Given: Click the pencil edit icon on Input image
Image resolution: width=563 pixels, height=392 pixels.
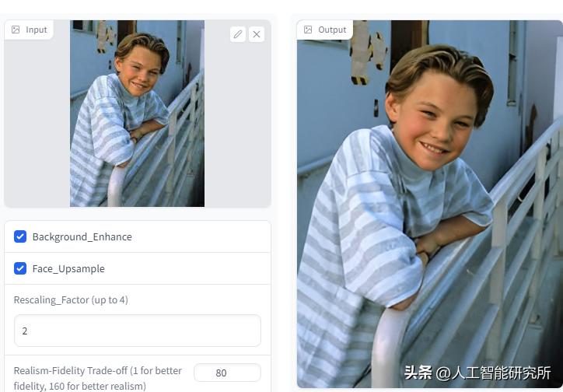Looking at the screenshot, I should (x=238, y=34).
